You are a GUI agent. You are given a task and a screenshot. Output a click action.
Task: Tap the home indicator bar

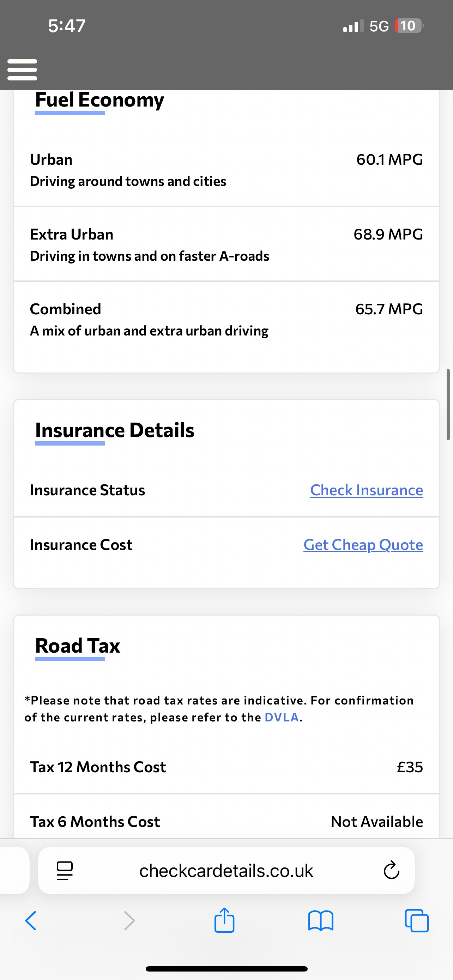tap(226, 969)
